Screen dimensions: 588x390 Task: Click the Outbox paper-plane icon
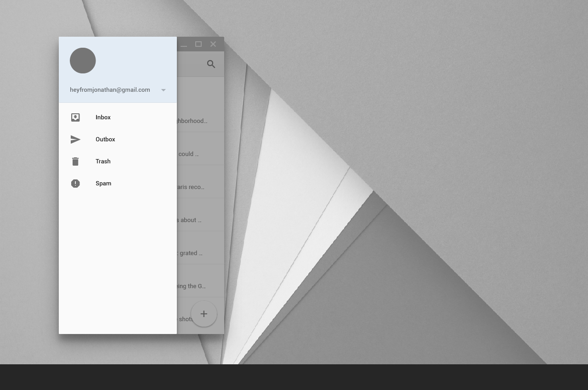(75, 139)
